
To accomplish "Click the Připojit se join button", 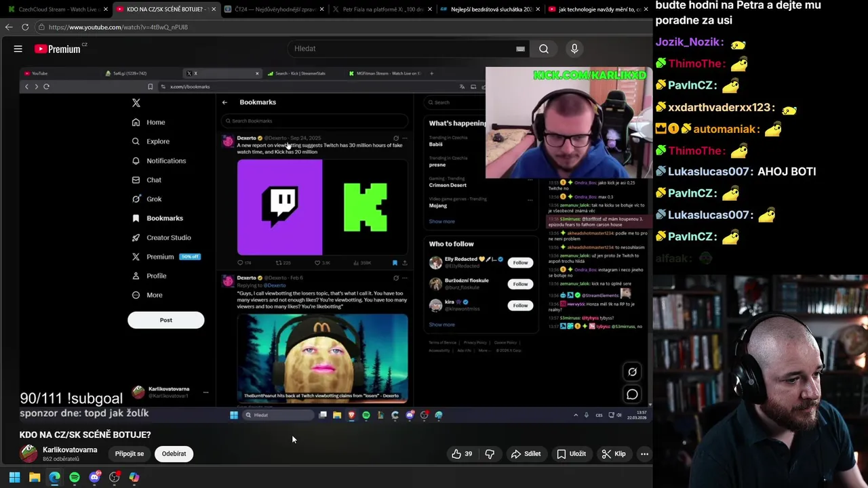I will (130, 454).
